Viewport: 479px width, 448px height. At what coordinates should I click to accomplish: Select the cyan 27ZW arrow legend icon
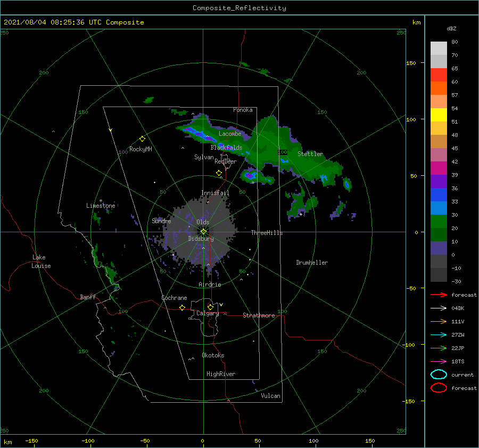click(439, 335)
